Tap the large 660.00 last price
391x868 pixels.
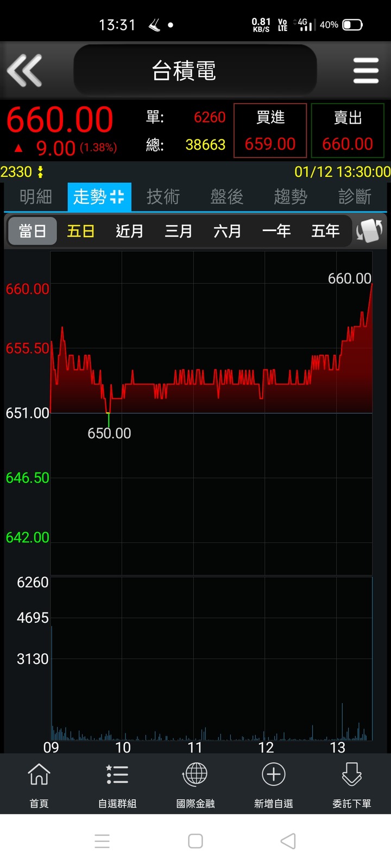click(x=60, y=119)
